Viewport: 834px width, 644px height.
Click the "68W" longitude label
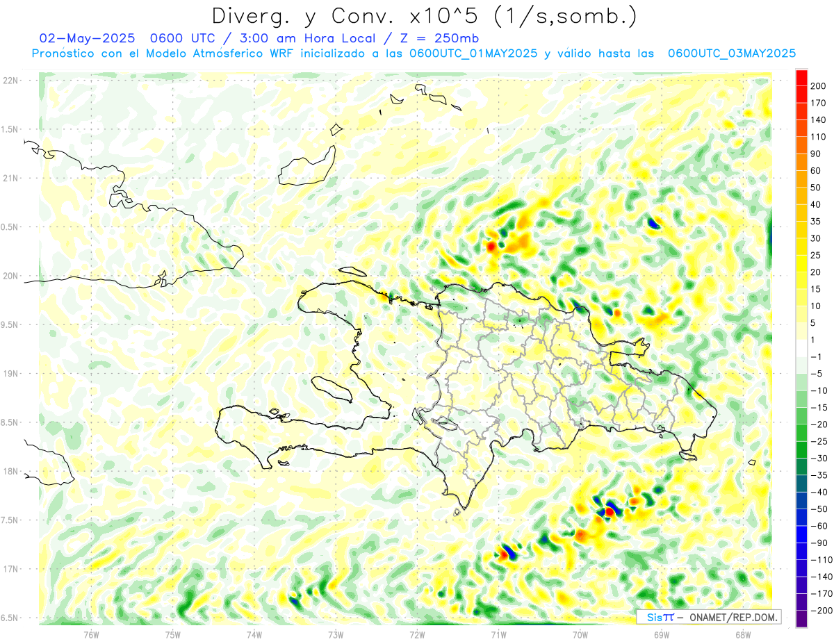[x=742, y=634]
